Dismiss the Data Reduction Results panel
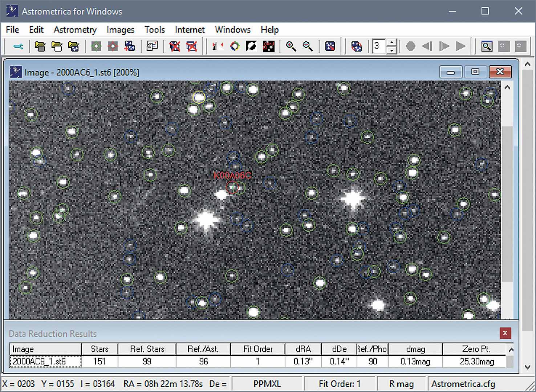Screen dimensions: 536x392 click(505, 333)
